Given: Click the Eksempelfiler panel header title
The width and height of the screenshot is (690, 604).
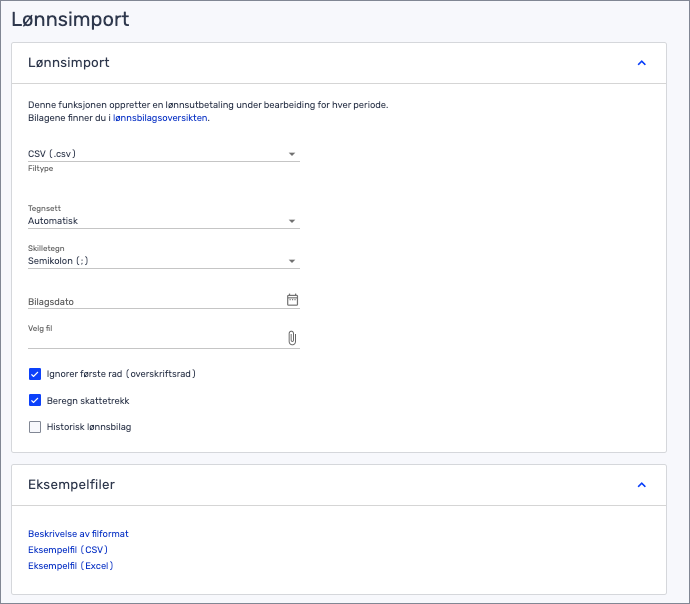Looking at the screenshot, I should (x=71, y=485).
